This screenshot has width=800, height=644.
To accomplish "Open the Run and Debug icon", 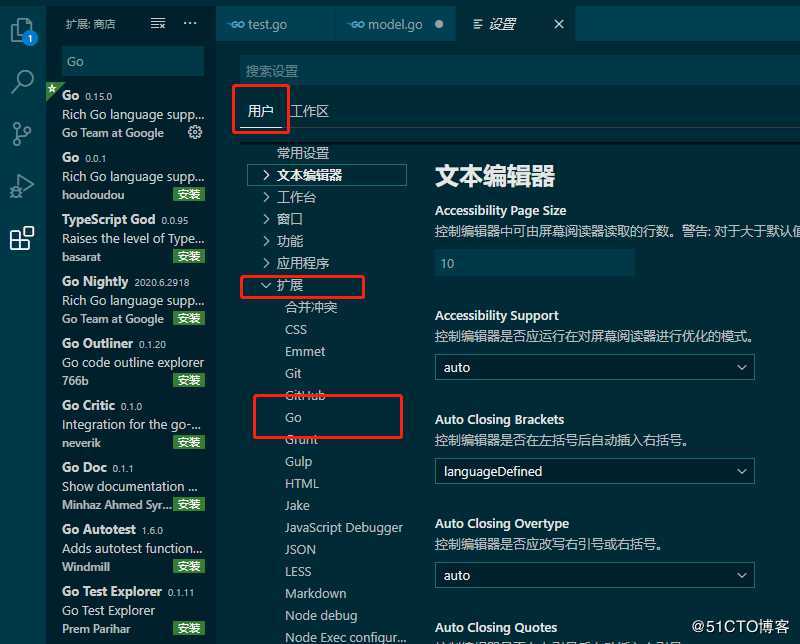I will 21,186.
